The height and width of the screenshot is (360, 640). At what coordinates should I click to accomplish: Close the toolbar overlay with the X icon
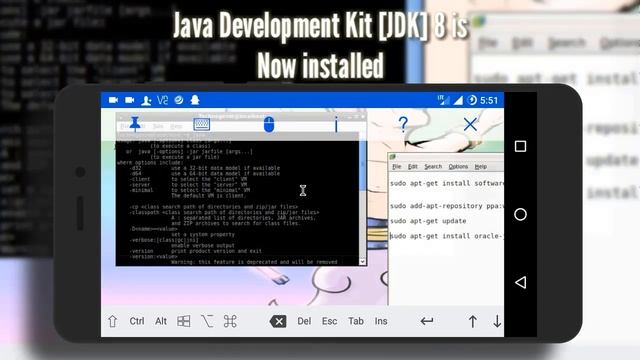pyautogui.click(x=470, y=124)
